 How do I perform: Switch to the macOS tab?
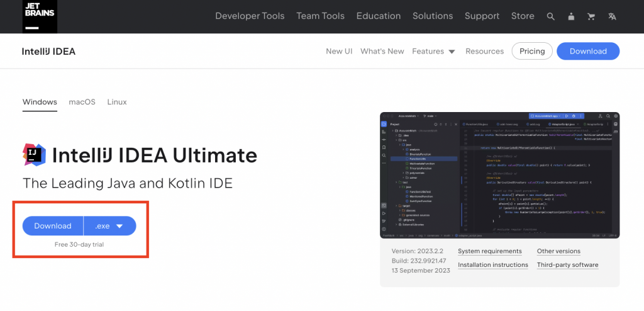tap(82, 102)
